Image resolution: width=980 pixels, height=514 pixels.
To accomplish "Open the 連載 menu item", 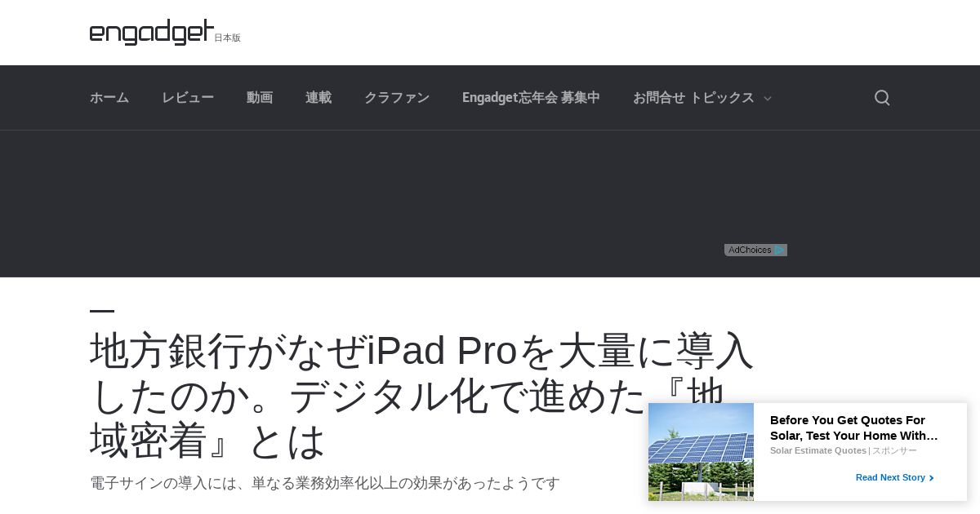I will tap(318, 98).
